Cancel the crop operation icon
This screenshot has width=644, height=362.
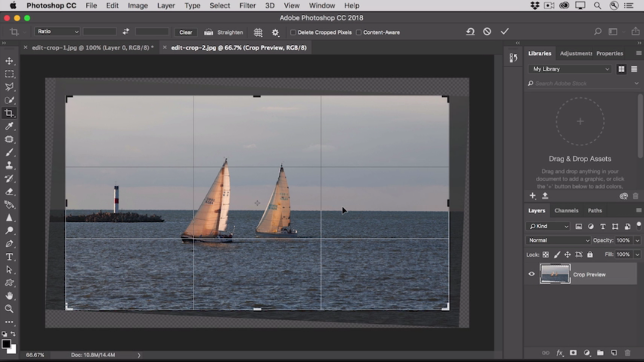pyautogui.click(x=487, y=32)
